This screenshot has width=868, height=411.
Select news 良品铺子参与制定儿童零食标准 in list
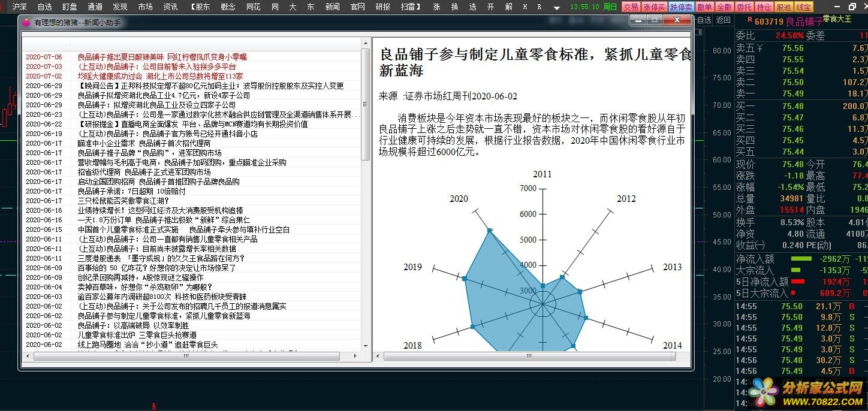pos(164,316)
